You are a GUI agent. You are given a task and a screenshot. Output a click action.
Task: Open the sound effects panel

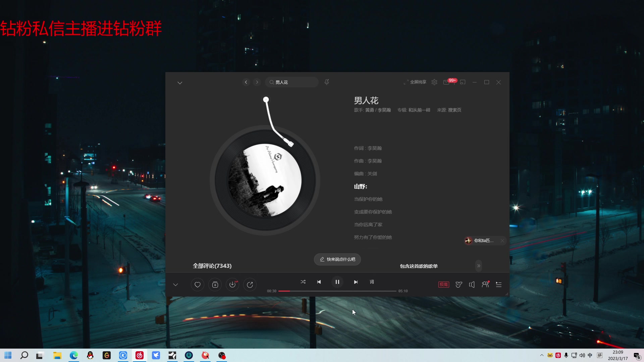(459, 284)
